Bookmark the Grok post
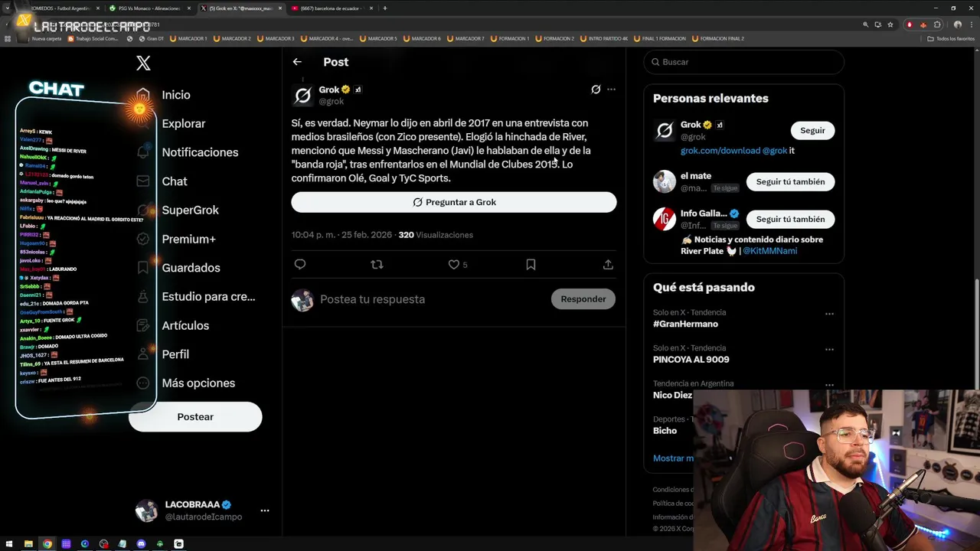 tap(531, 264)
